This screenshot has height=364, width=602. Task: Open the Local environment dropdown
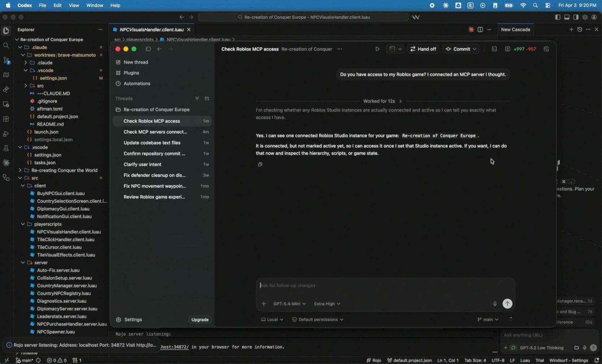272,320
